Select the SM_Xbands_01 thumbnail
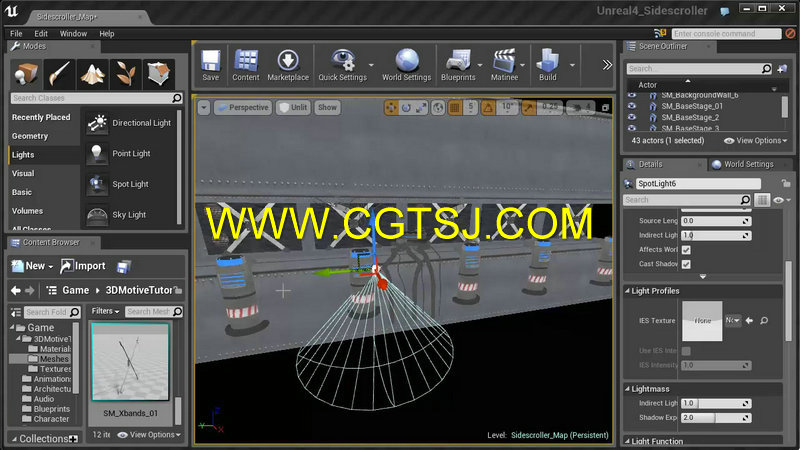Image resolution: width=800 pixels, height=450 pixels. (130, 362)
